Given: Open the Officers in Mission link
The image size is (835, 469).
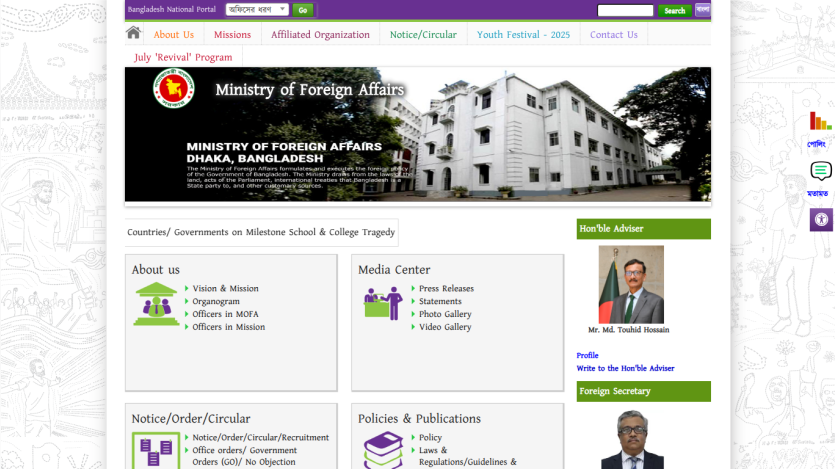Looking at the screenshot, I should [x=228, y=327].
